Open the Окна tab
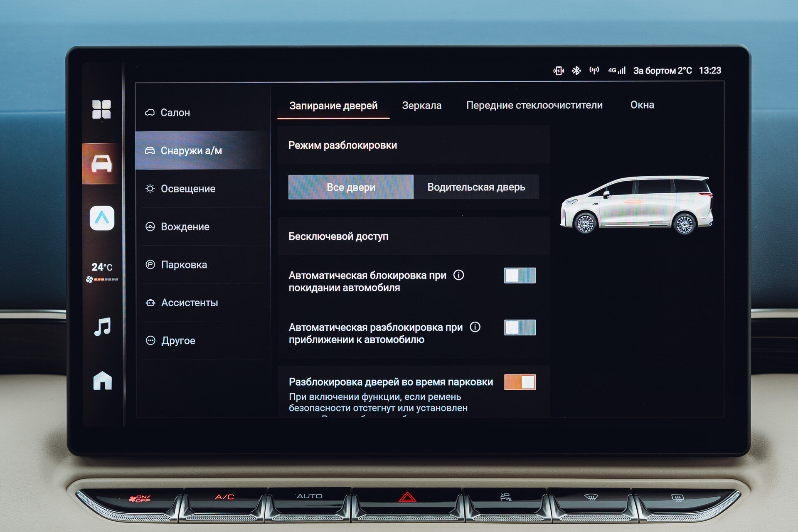Screen dimensions: 798x532 point(642,105)
